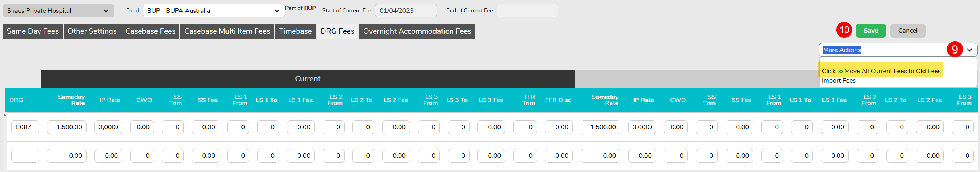The height and width of the screenshot is (172, 980).
Task: Open the Other Settings tab
Action: click(92, 31)
